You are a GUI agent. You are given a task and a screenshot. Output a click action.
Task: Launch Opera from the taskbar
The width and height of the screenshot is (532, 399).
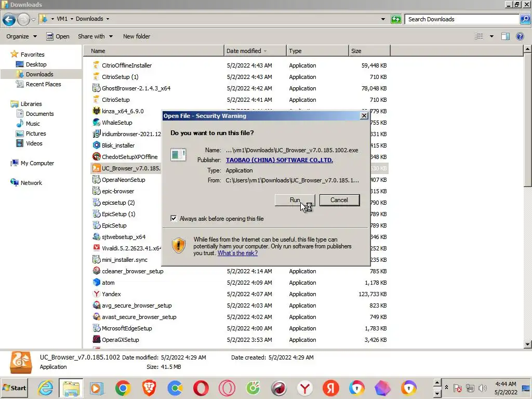[x=201, y=388]
